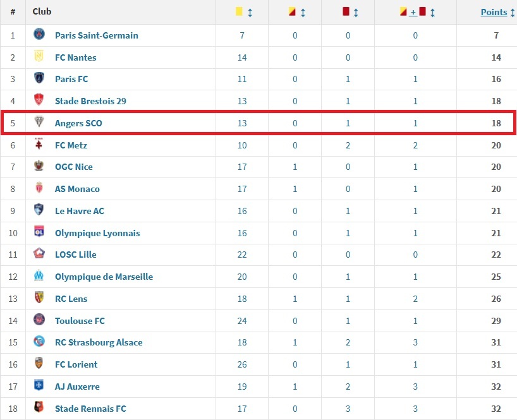Click the AS Monaco club crest
Viewport: 517px width, 420px height.
coord(39,188)
